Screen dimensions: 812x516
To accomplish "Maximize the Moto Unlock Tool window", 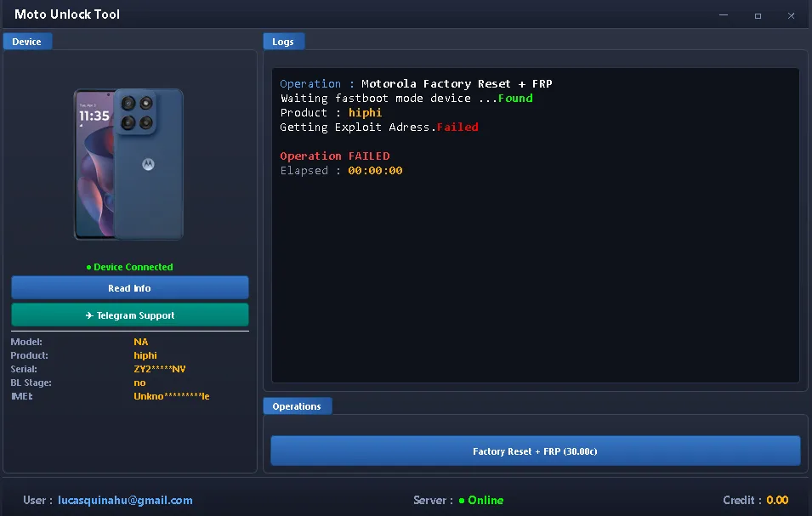I will point(758,14).
